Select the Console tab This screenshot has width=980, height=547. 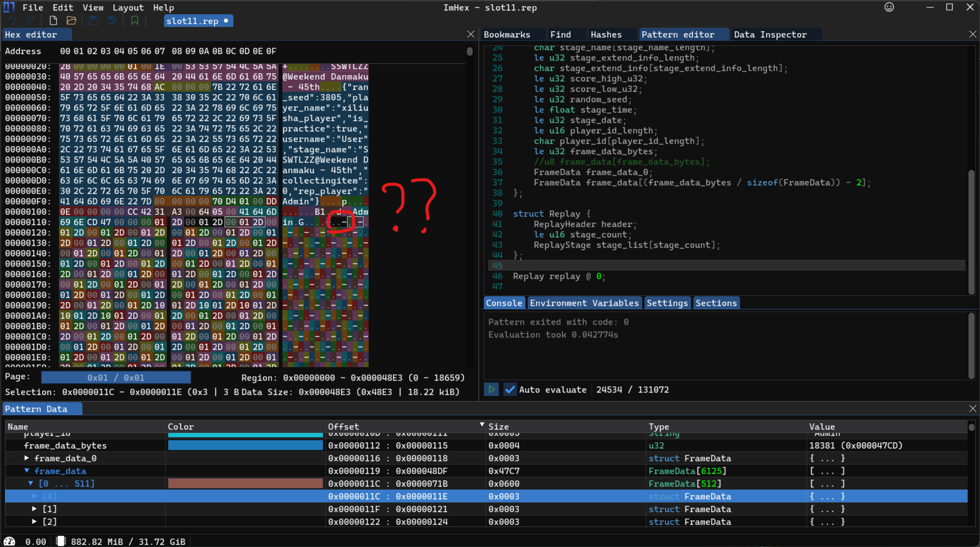(x=504, y=303)
